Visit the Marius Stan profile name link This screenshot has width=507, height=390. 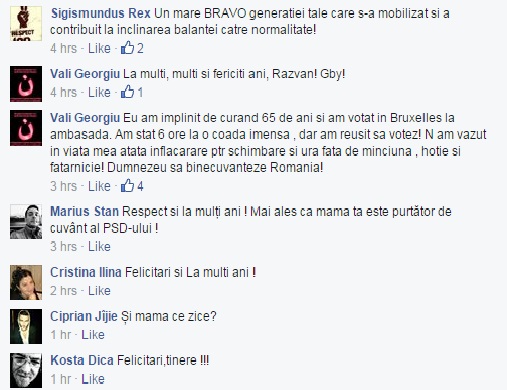(x=84, y=211)
